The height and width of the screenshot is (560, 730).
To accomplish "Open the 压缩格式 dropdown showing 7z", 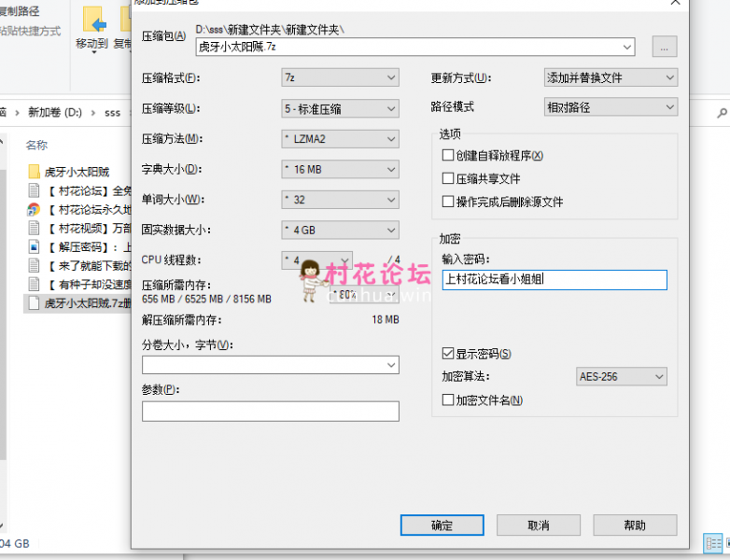I will point(341,77).
